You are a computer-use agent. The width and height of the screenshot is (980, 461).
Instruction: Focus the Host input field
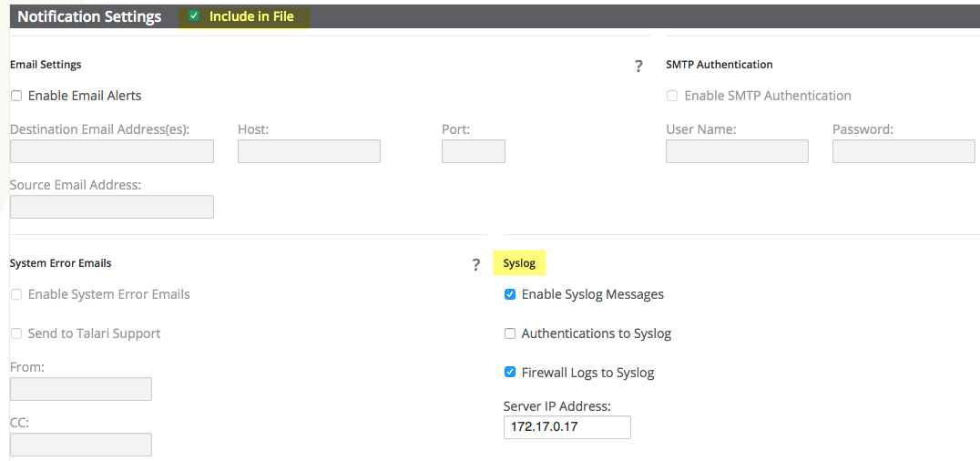tap(309, 151)
